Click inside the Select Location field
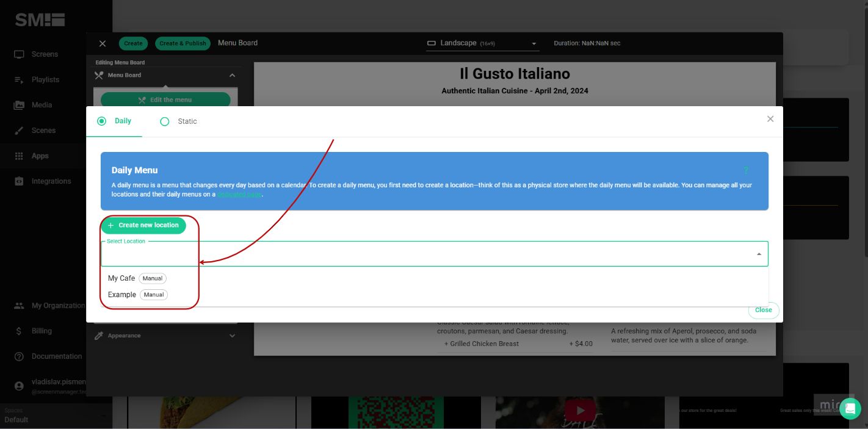The width and height of the screenshot is (868, 429). coord(434,254)
